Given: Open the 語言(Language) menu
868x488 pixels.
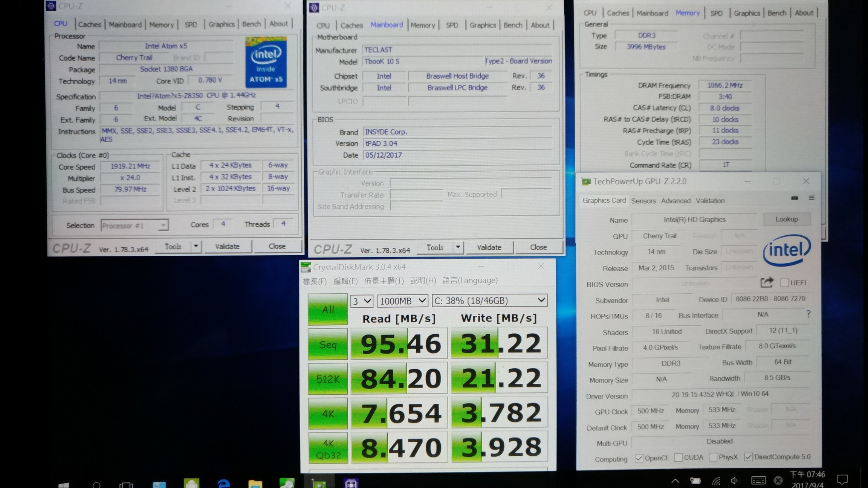Looking at the screenshot, I should click(470, 281).
